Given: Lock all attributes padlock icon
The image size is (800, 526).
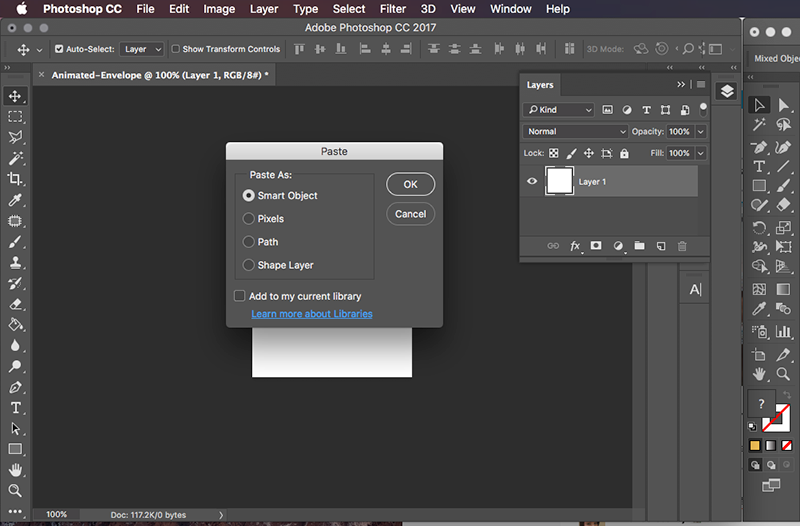Looking at the screenshot, I should (x=624, y=153).
